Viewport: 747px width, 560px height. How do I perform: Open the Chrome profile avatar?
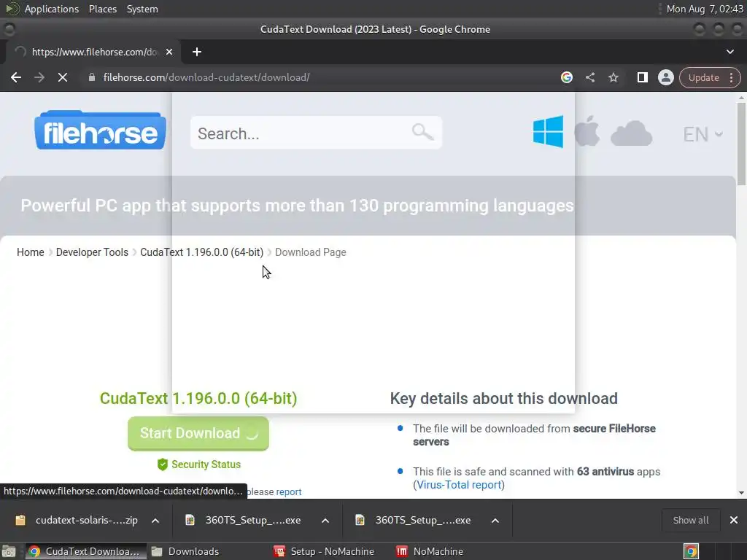pos(665,77)
